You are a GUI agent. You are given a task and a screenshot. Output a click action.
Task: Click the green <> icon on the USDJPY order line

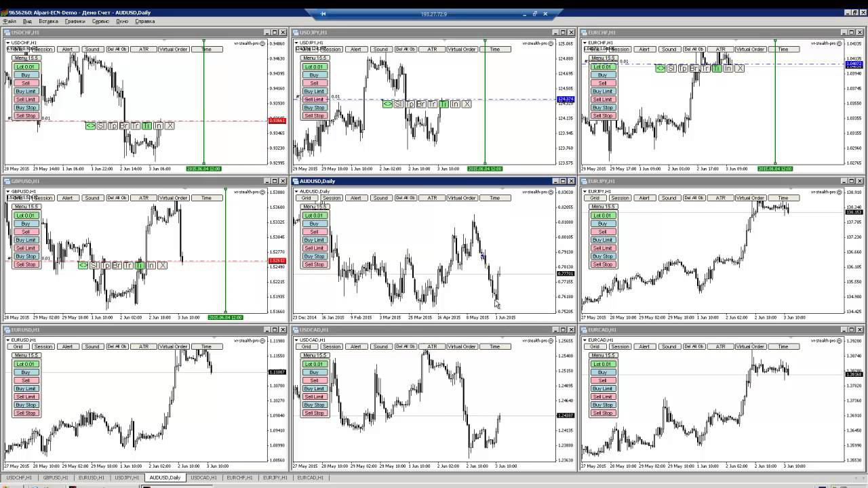[387, 104]
